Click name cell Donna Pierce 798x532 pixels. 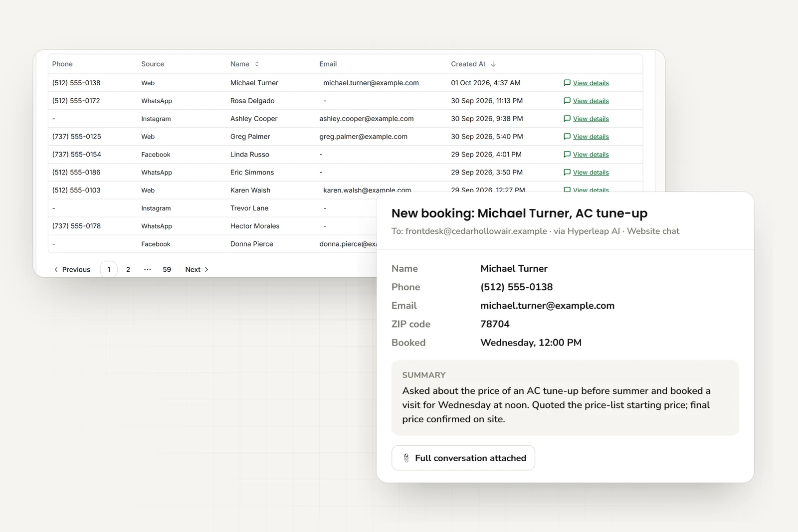click(252, 245)
